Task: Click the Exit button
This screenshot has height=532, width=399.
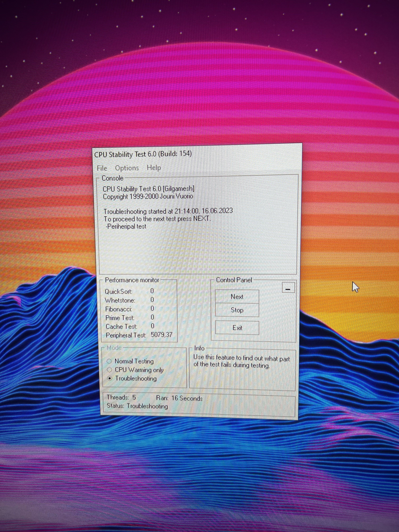Action: (x=237, y=328)
